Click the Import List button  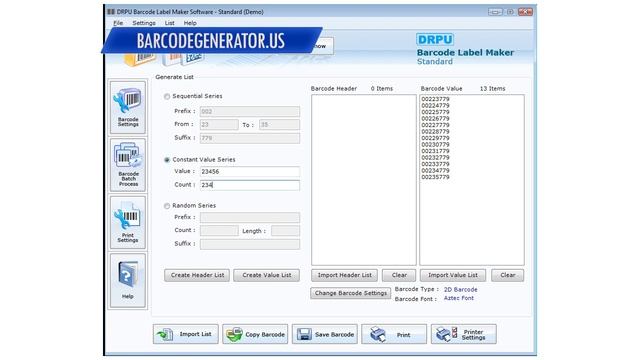186,334
